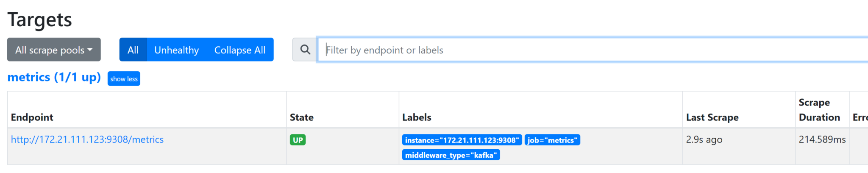Click the green UP state badge
The width and height of the screenshot is (868, 173).
[298, 140]
